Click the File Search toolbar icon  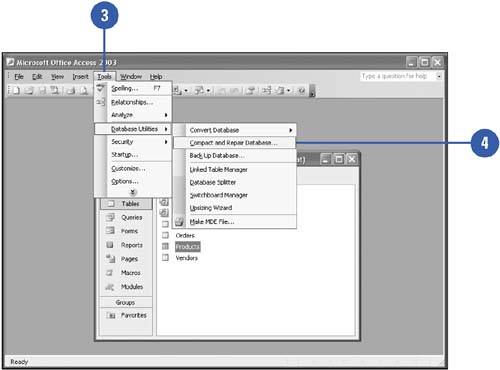click(x=55, y=90)
